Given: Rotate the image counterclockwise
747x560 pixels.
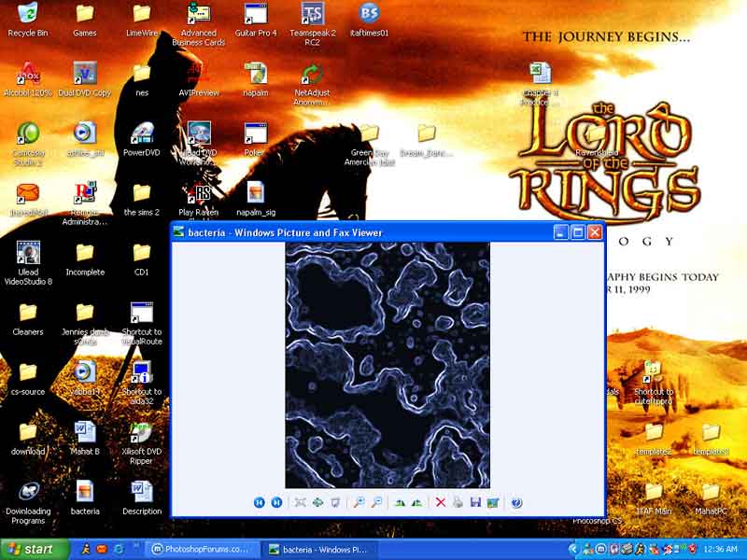Looking at the screenshot, I should pyautogui.click(x=416, y=502).
